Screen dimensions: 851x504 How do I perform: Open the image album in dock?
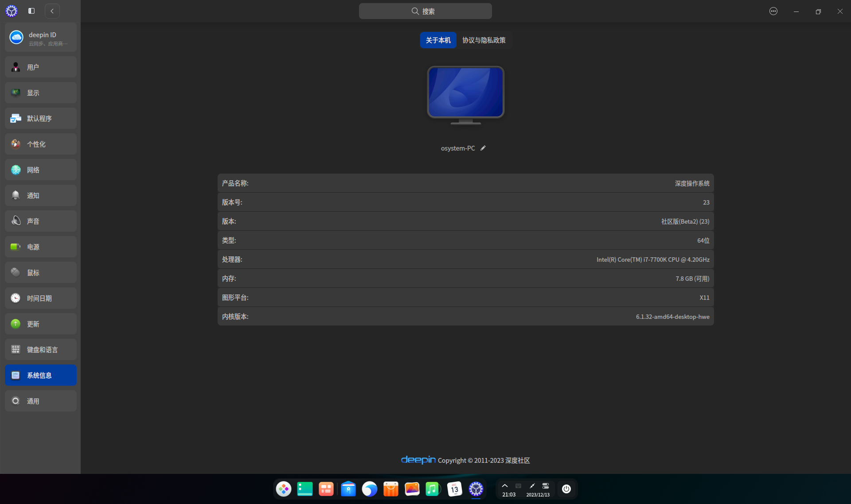412,489
